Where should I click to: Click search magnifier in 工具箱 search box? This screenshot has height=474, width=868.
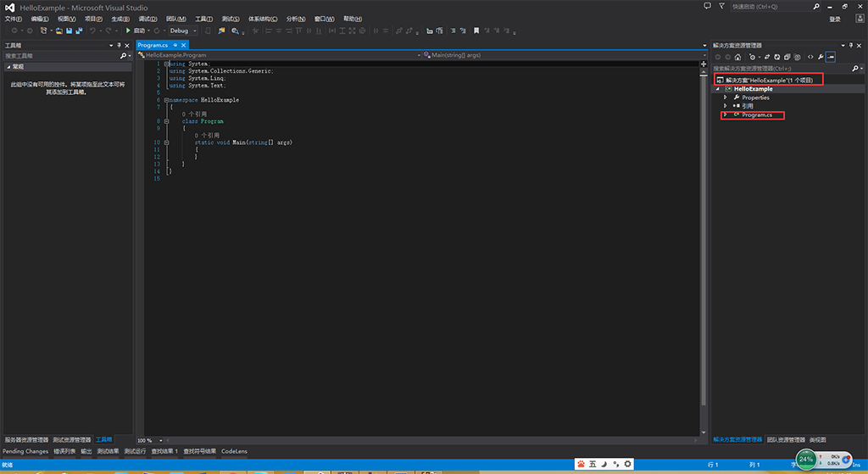click(124, 56)
